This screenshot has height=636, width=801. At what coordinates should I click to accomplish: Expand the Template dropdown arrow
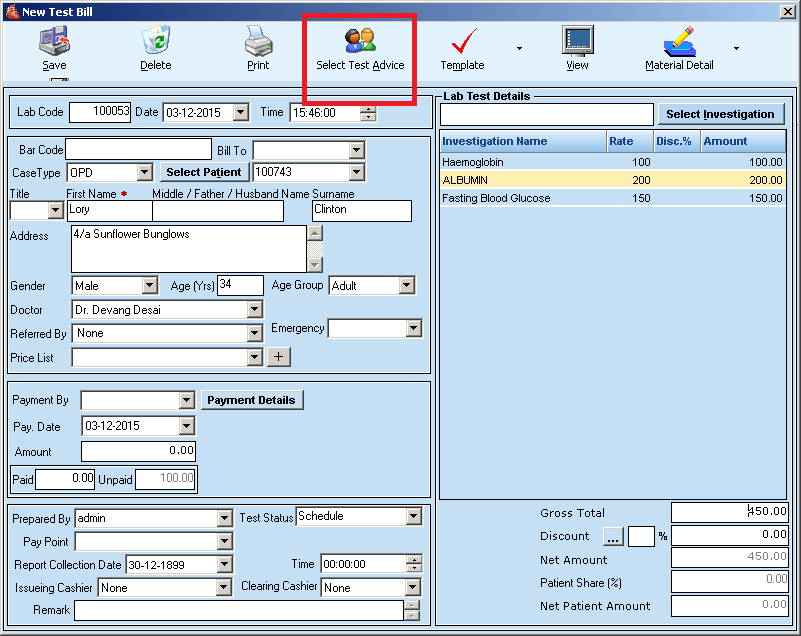[518, 48]
